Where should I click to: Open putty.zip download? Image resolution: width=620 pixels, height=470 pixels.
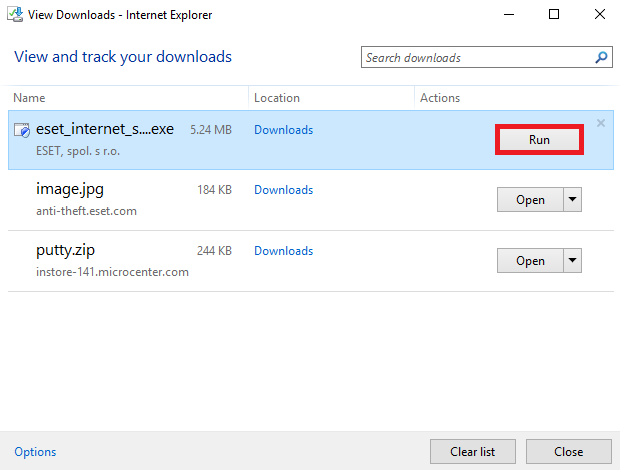[x=530, y=260]
